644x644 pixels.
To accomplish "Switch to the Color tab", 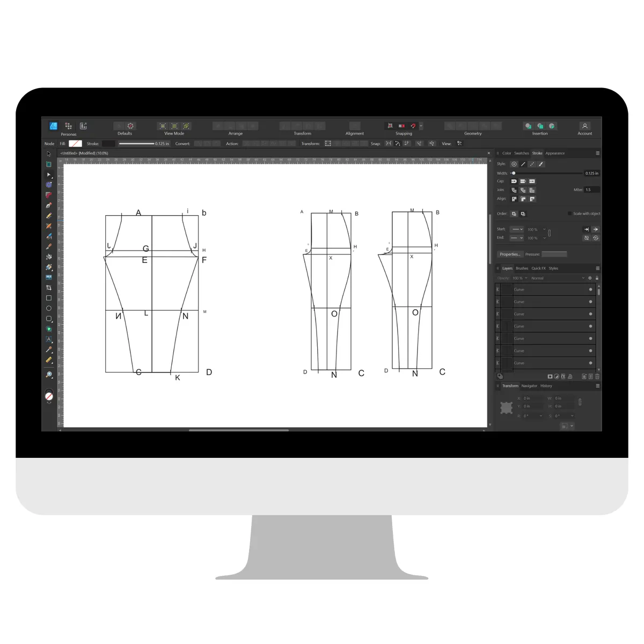I will [507, 153].
